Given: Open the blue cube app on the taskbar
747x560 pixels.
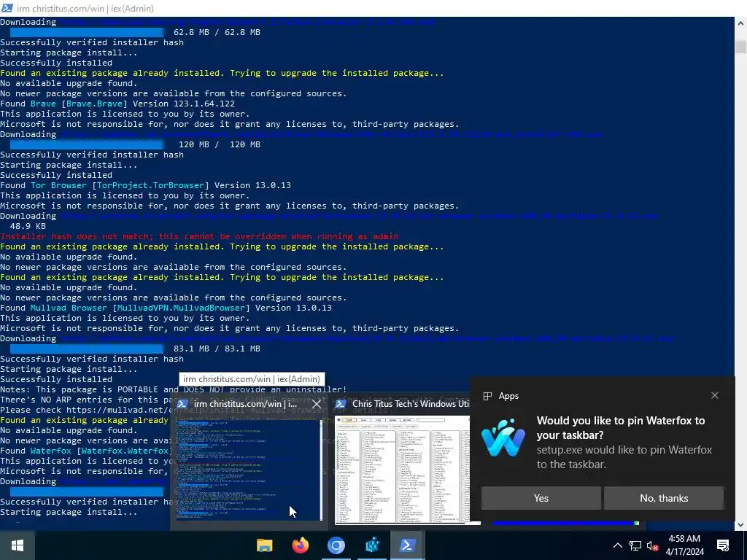Looking at the screenshot, I should tap(372, 545).
